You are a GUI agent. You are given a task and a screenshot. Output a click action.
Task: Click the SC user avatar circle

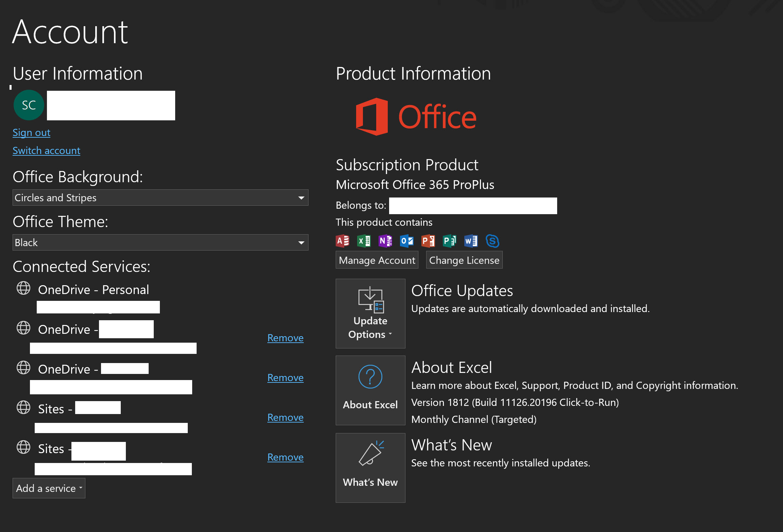pos(29,105)
